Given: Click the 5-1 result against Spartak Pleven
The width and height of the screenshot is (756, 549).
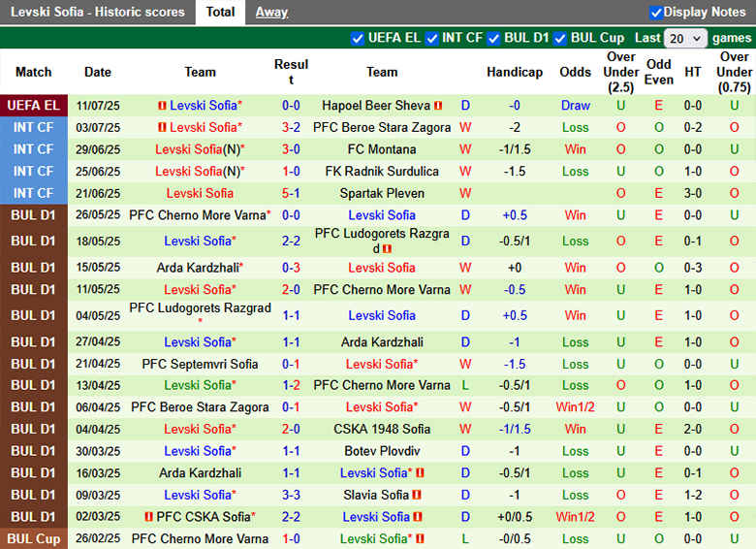Looking at the screenshot, I should click(x=291, y=193).
